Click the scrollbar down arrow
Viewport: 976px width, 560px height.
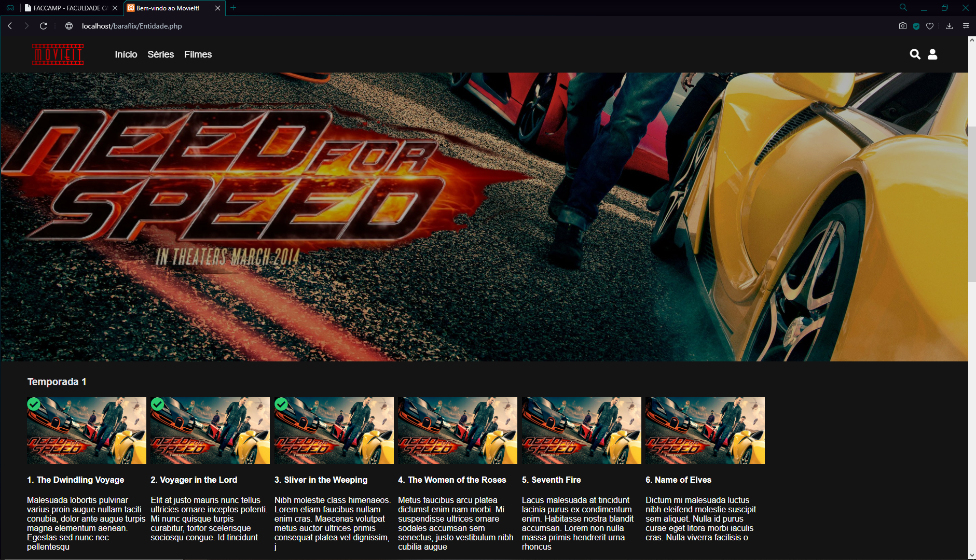tap(972, 555)
